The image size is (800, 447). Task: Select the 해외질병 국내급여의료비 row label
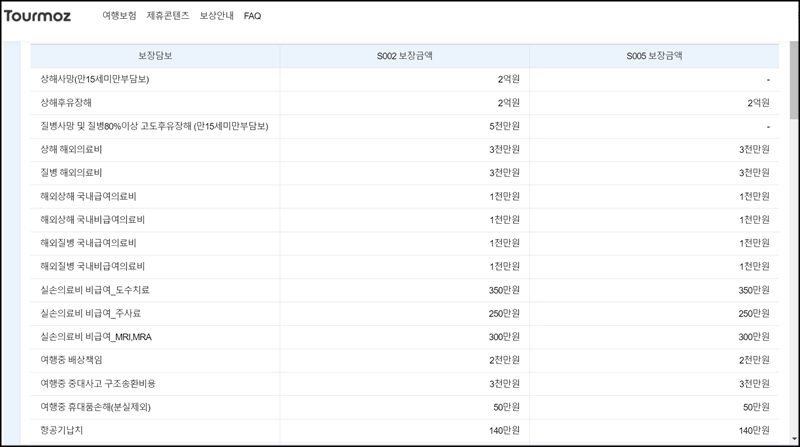tap(88, 243)
